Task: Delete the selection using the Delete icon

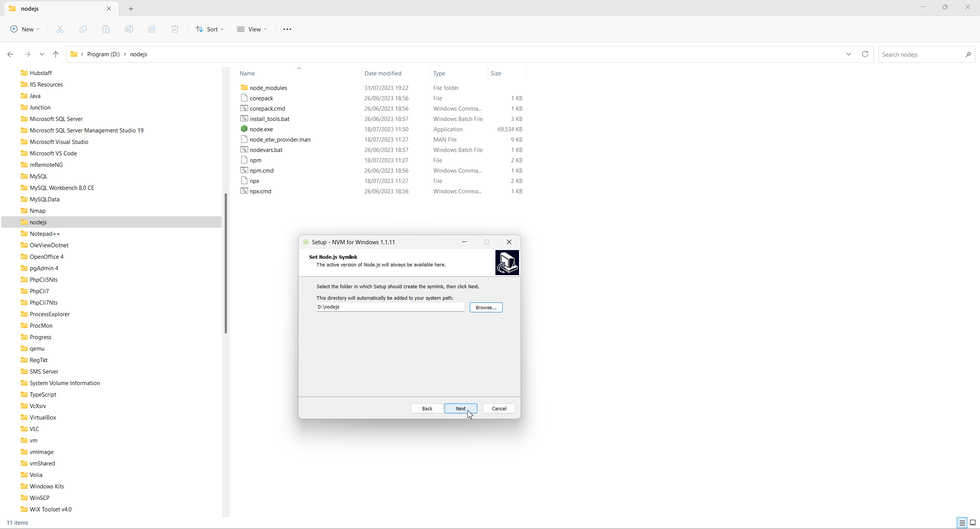Action: 175,29
